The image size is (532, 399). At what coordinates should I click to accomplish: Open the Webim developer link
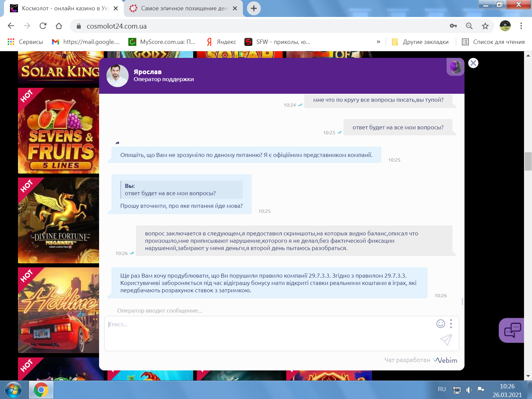click(445, 360)
